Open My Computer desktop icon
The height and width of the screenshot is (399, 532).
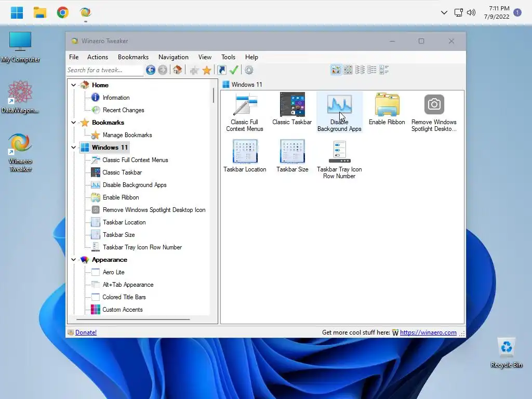click(x=20, y=47)
